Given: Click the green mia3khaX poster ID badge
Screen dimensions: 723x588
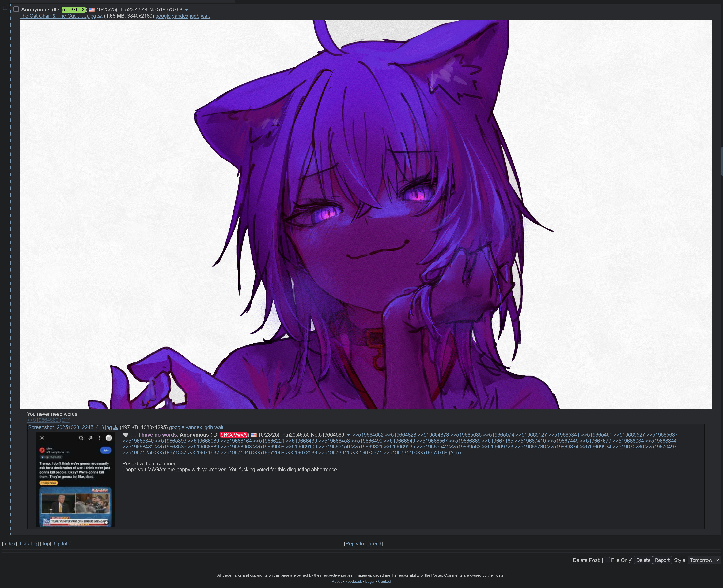Looking at the screenshot, I should 74,10.
